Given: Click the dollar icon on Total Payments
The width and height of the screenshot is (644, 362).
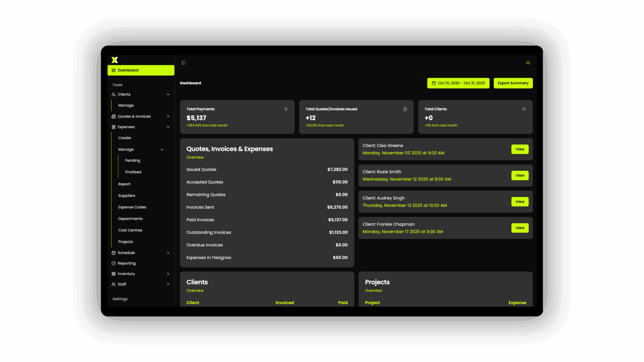Looking at the screenshot, I should 286,109.
